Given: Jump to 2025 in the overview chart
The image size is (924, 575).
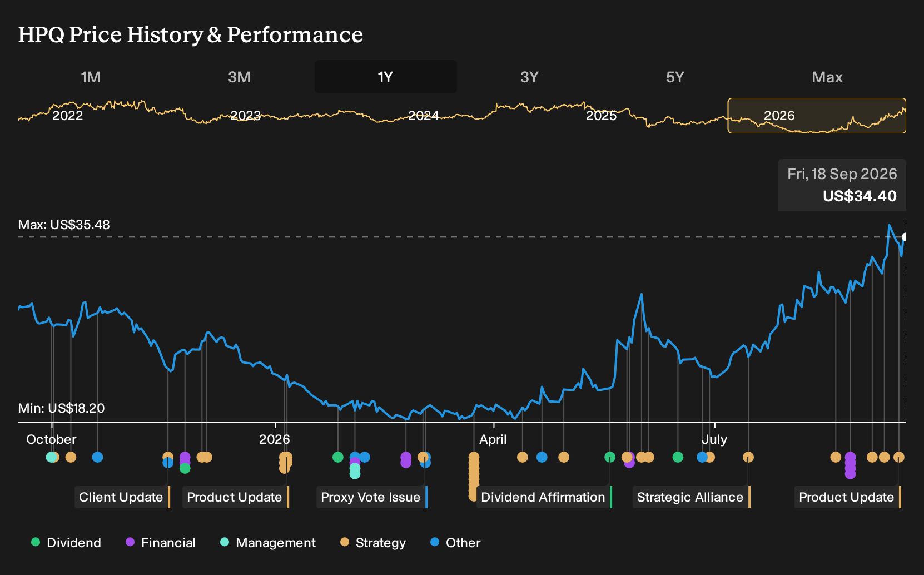Looking at the screenshot, I should point(601,116).
